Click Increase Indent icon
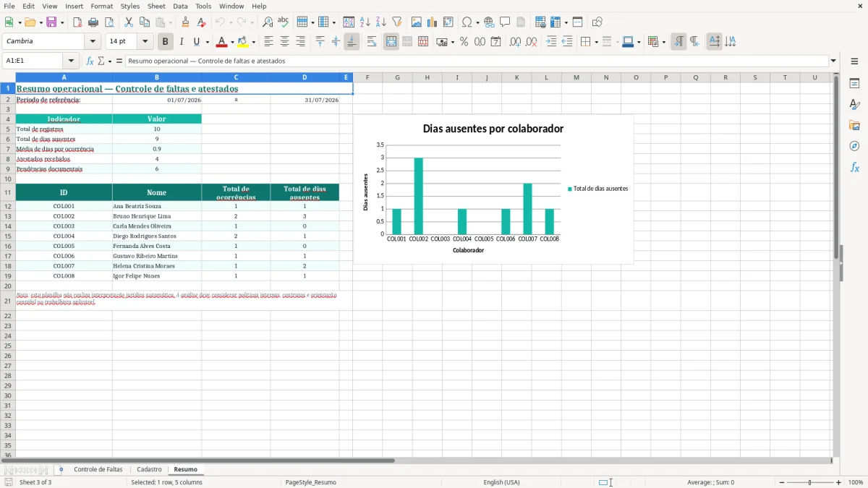 (551, 42)
